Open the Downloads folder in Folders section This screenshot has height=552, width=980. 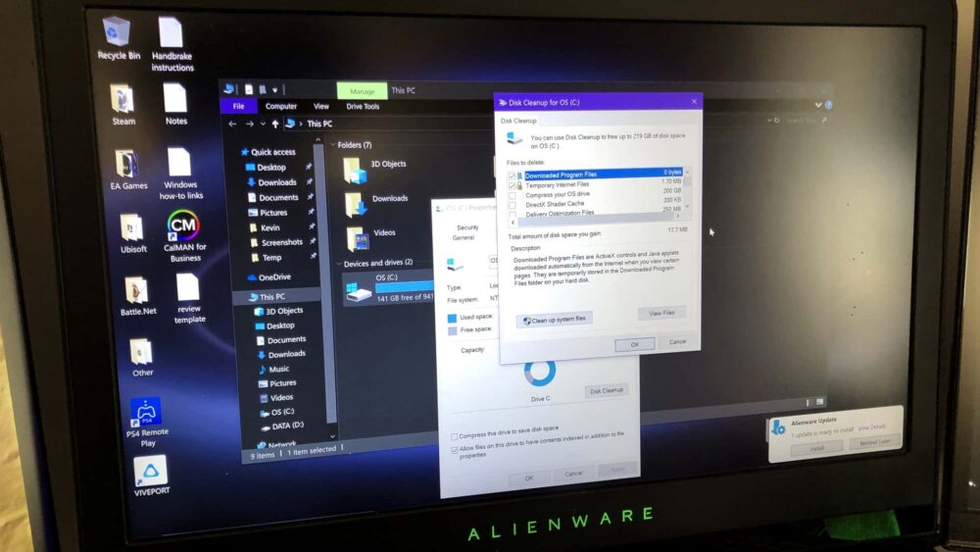pyautogui.click(x=357, y=204)
